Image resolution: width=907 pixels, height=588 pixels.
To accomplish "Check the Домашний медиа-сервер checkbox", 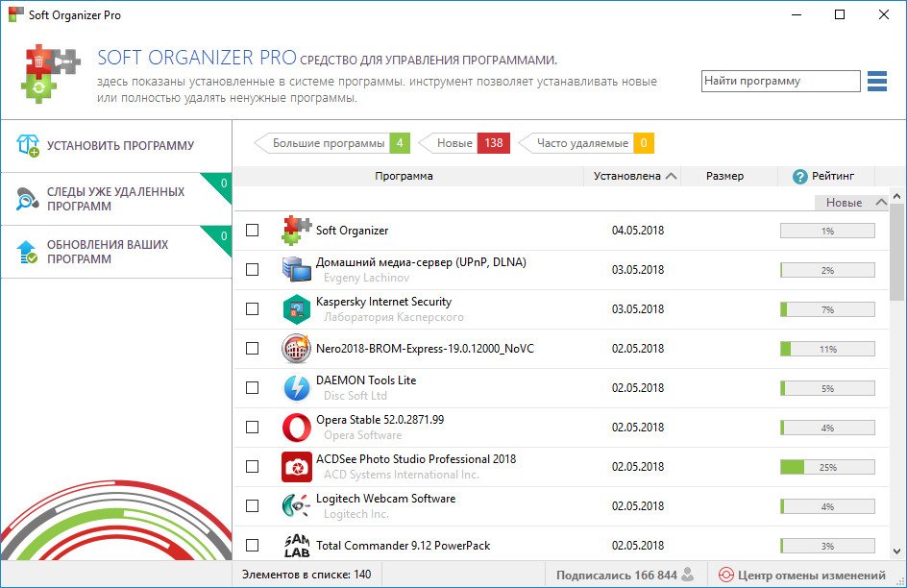I will coord(252,269).
